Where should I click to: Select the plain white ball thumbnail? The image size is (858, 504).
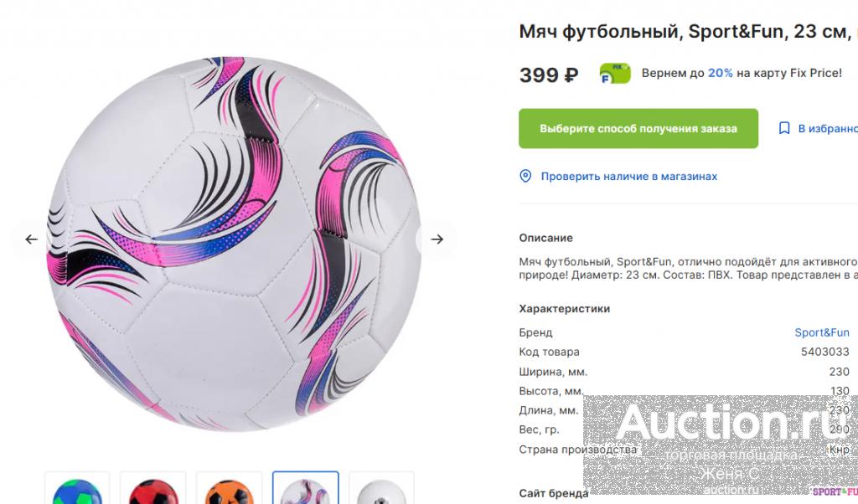tap(381, 490)
